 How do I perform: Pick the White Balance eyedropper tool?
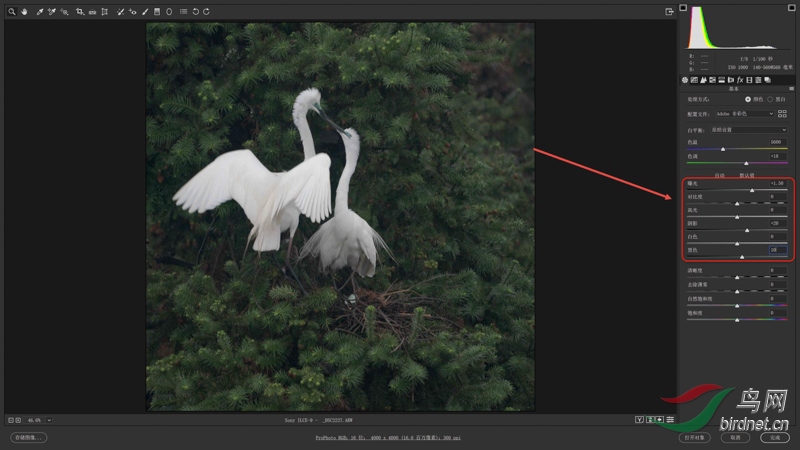tap(39, 12)
